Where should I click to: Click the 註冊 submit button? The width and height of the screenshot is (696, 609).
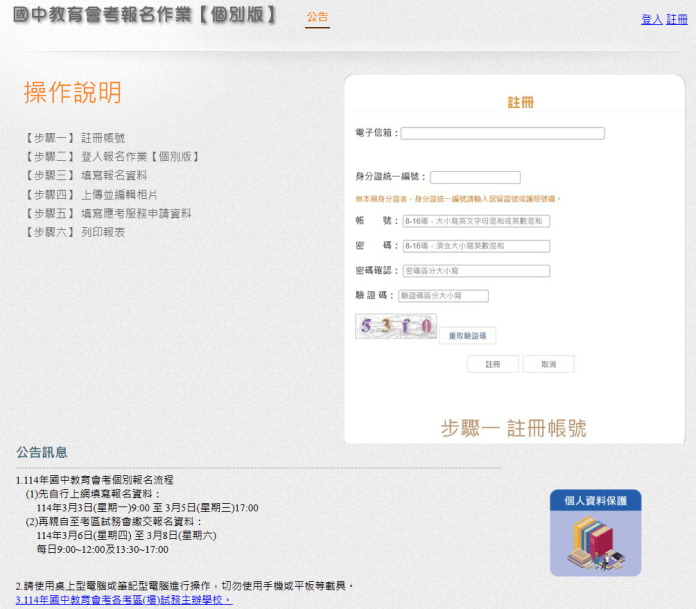click(493, 364)
